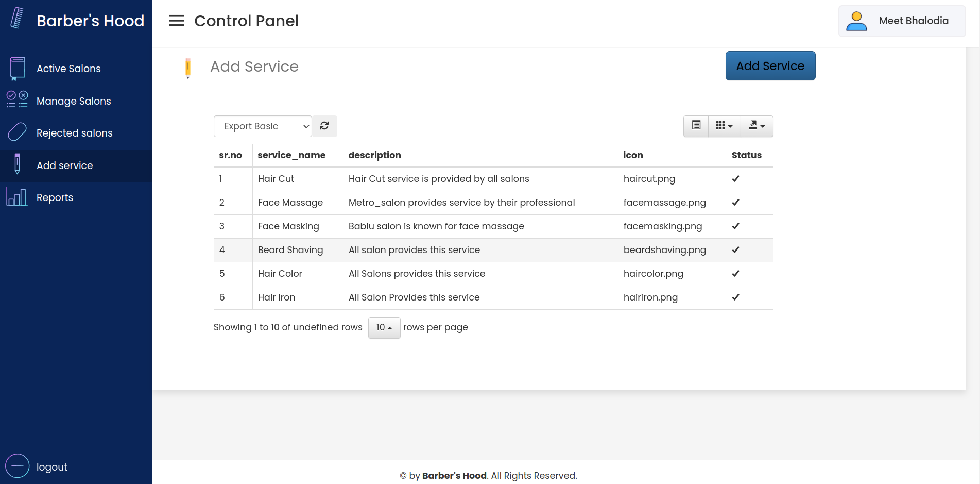Open Rejected salons via its sidebar icon
980x484 pixels.
[x=17, y=132]
